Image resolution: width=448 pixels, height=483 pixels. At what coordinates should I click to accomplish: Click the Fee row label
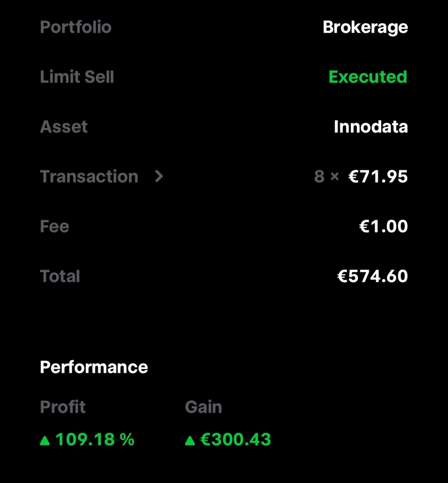click(x=54, y=226)
